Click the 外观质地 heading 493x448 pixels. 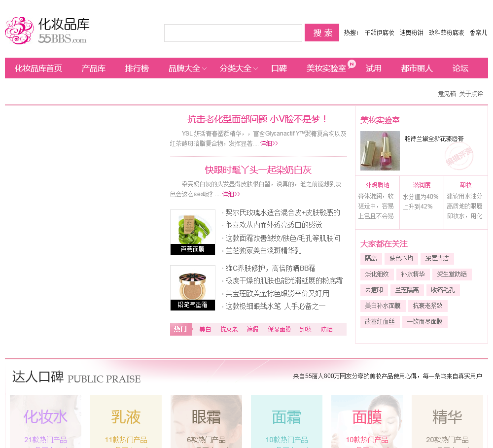pyautogui.click(x=377, y=185)
